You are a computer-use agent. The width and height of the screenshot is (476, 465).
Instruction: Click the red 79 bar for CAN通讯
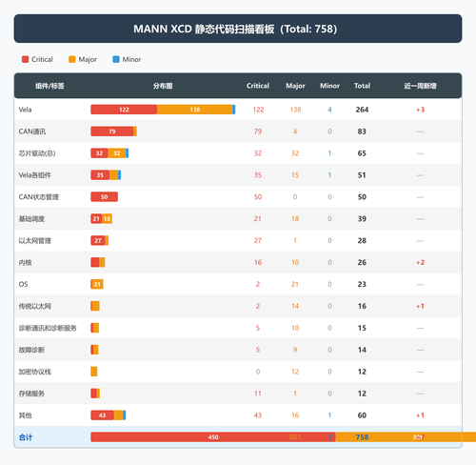(112, 131)
